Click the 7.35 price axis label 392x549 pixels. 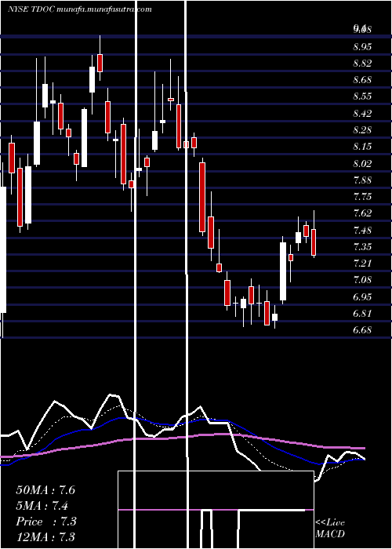click(362, 247)
